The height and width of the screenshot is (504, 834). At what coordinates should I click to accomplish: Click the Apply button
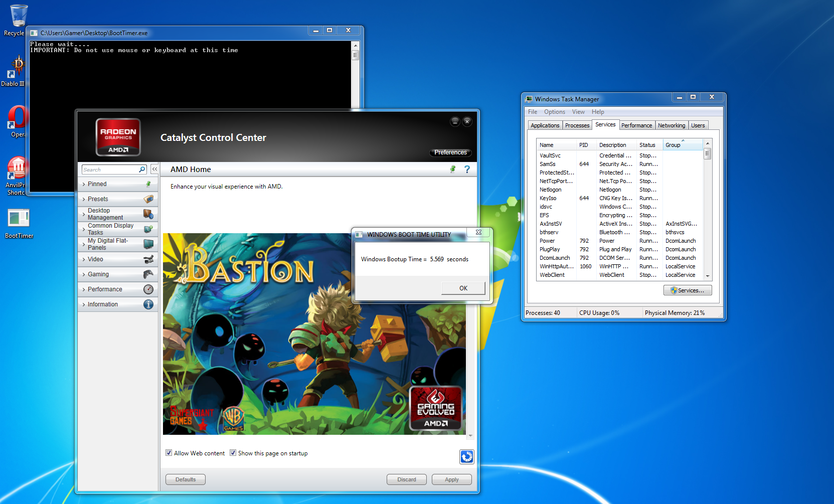pos(452,479)
